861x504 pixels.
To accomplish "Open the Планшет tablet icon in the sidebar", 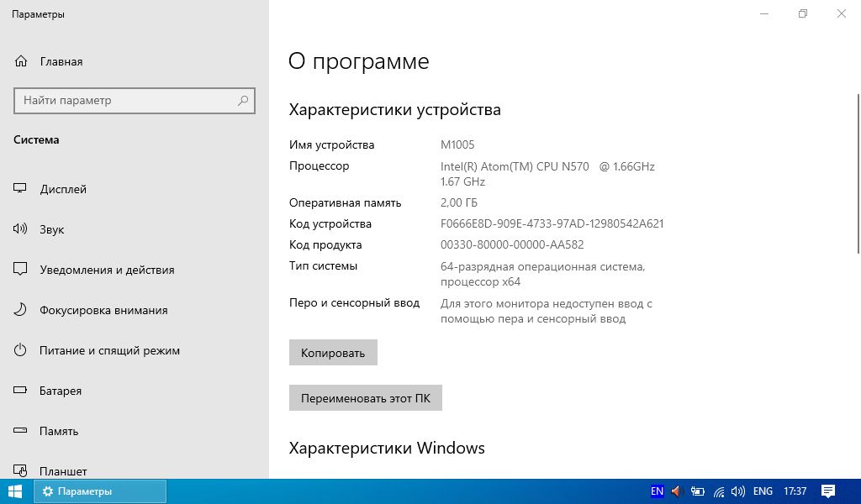I will click(20, 470).
